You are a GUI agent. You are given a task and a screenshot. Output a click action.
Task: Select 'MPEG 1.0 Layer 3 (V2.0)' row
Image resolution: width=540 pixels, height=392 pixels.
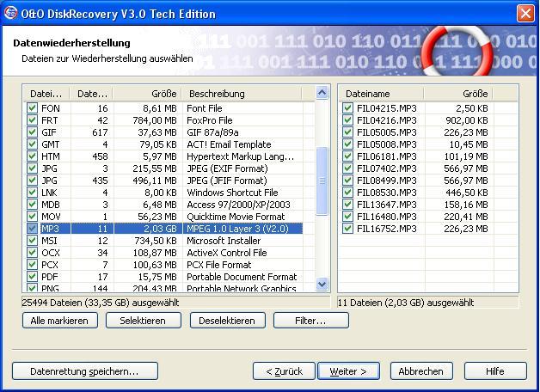[237, 229]
